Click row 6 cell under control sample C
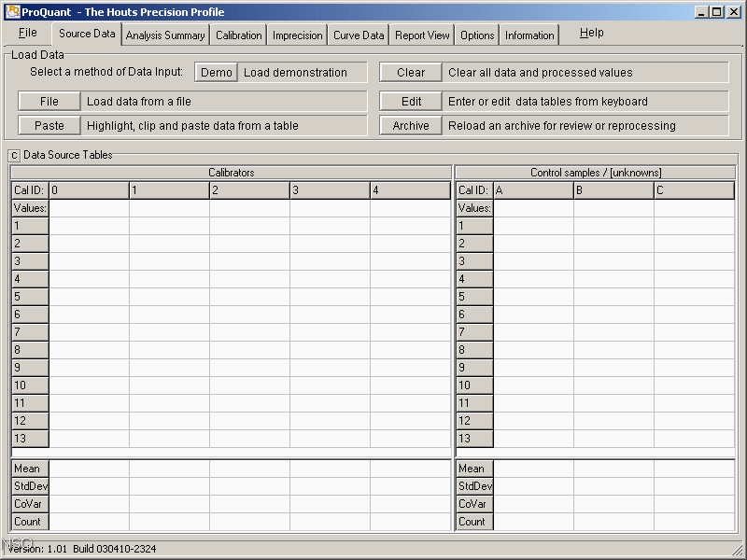This screenshot has height=560, width=747. point(694,315)
